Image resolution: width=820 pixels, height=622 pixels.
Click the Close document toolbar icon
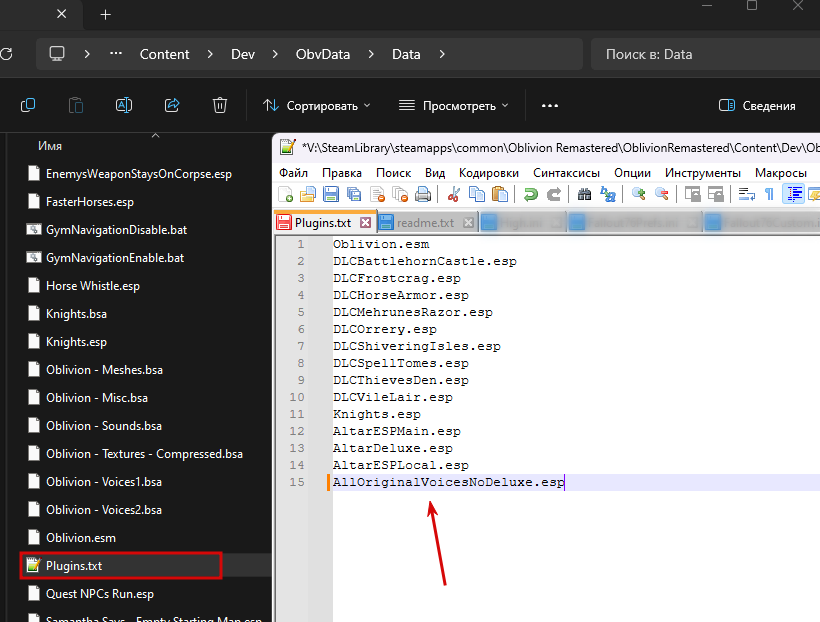[377, 194]
